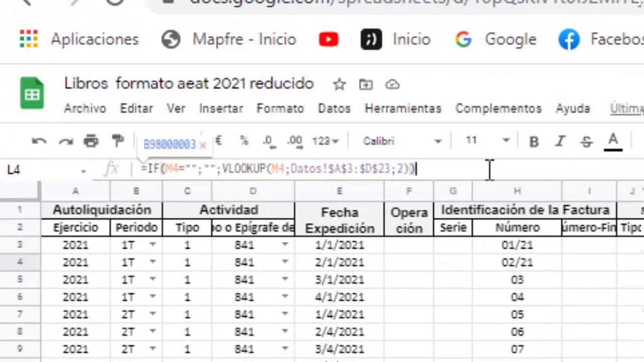Increase decimal places button
Screen dimensions: 644x362
(x=294, y=142)
